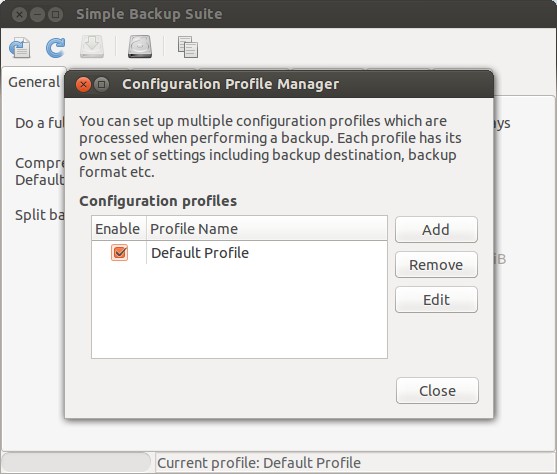Sort by the Profile Name column header

coord(267,228)
